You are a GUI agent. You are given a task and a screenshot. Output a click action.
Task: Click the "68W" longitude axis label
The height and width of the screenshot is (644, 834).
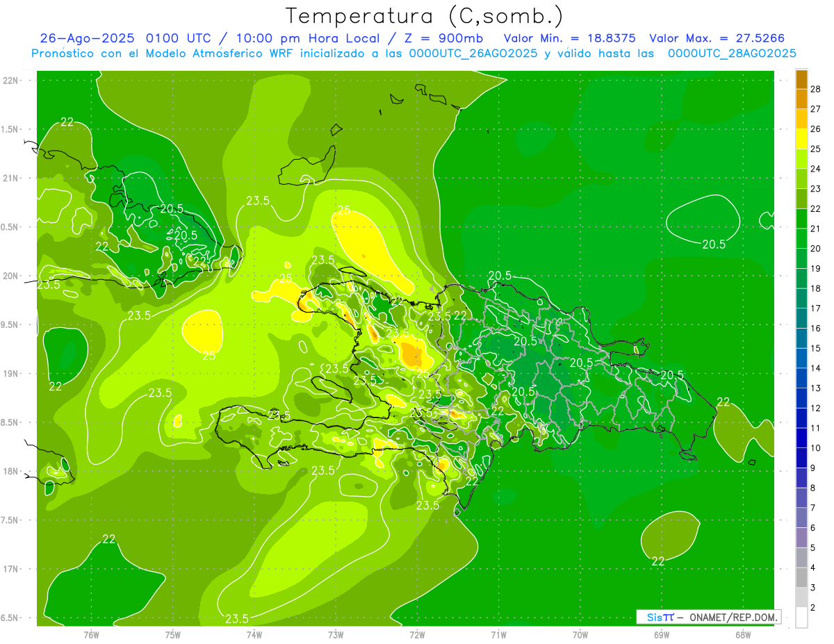743,634
